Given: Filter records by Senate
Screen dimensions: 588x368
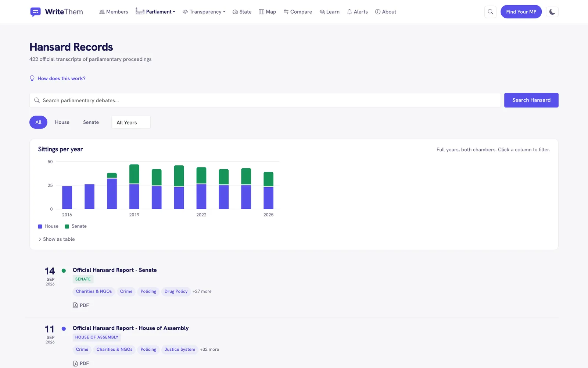Looking at the screenshot, I should (91, 122).
